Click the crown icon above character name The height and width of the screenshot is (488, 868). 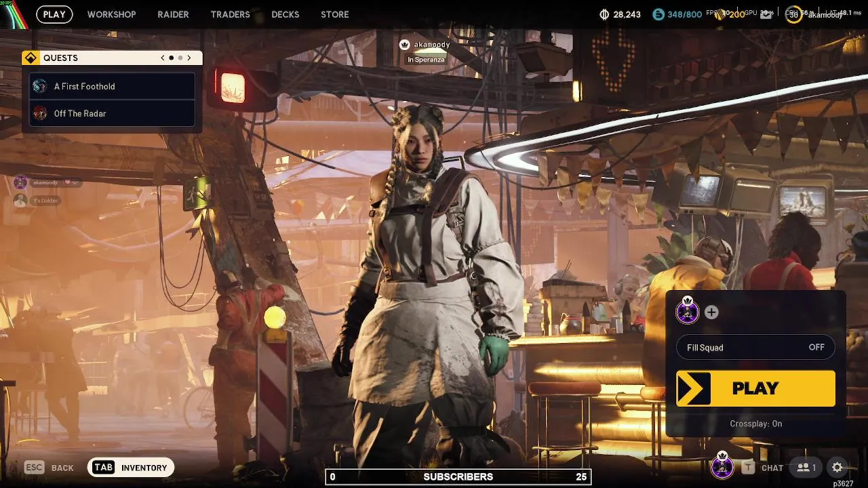tap(405, 45)
